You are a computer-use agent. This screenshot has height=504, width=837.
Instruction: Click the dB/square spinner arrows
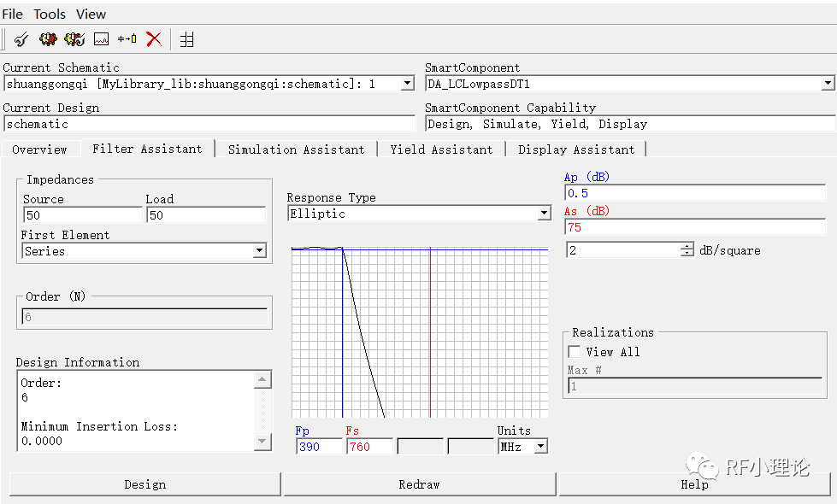(x=687, y=250)
